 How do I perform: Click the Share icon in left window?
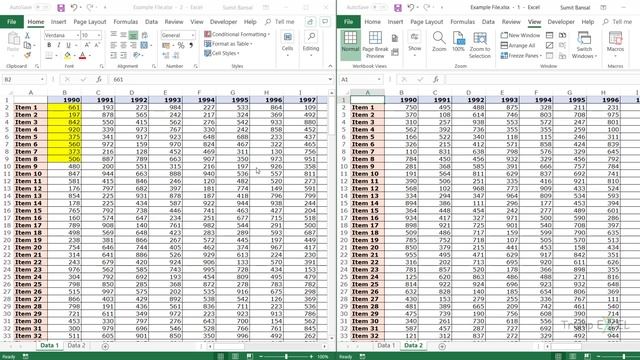[310, 22]
